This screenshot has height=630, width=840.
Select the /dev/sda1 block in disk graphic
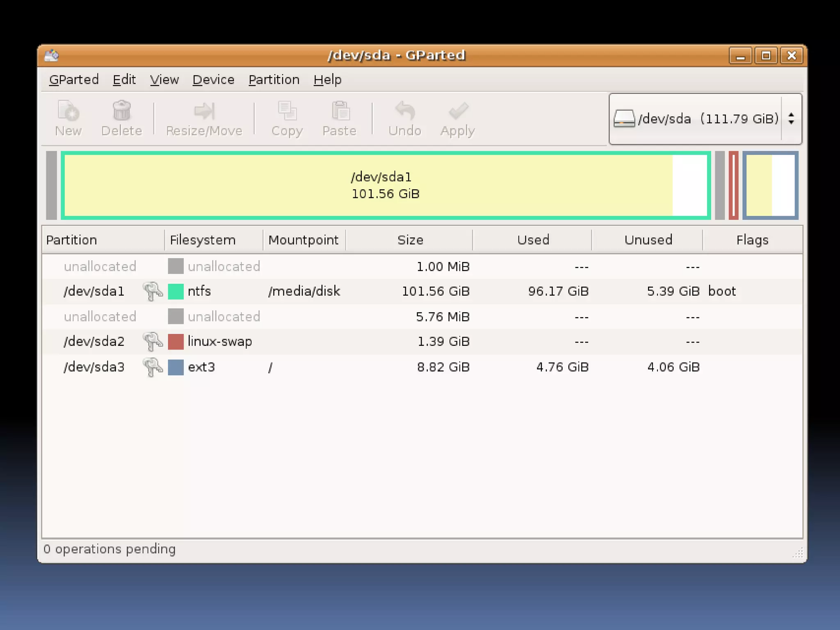pyautogui.click(x=386, y=185)
